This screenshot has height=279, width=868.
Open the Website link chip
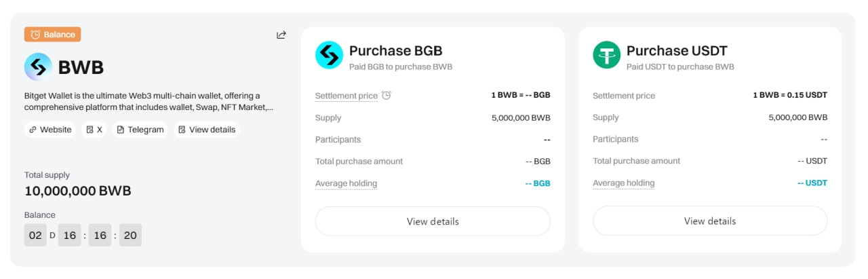pos(50,130)
